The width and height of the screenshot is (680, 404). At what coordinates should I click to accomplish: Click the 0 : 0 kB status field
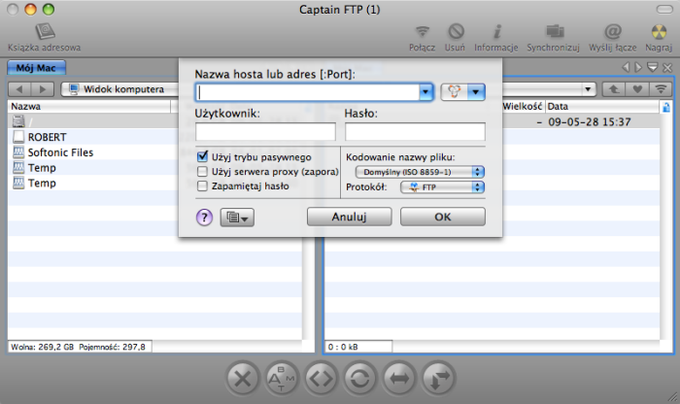[358, 347]
